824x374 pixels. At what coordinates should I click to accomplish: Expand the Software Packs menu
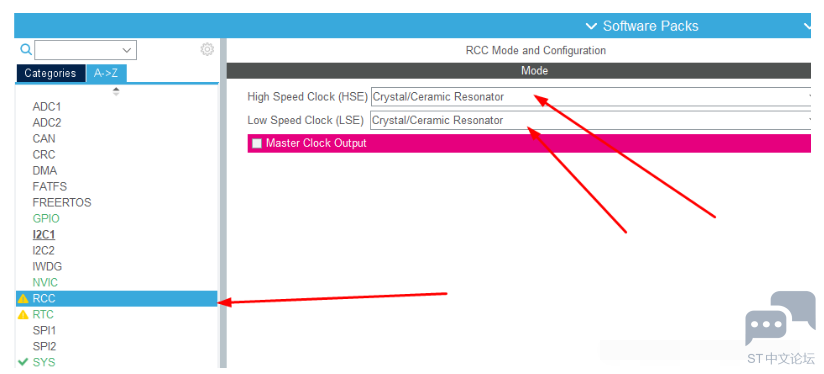point(642,26)
